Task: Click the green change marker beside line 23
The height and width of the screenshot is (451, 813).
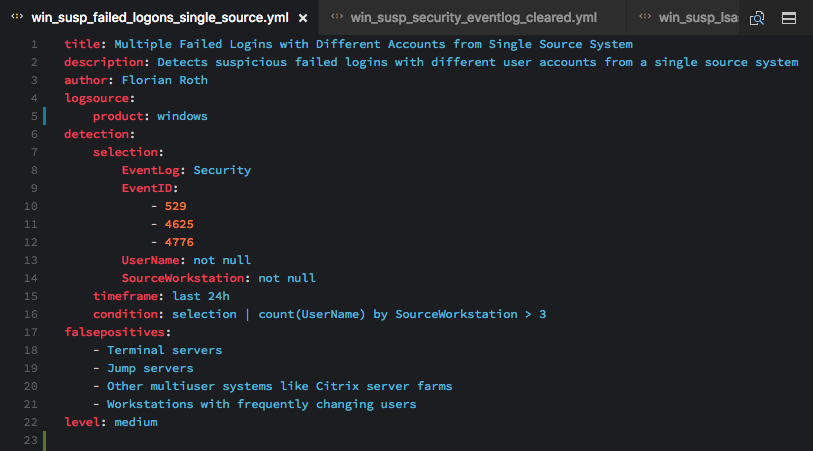Action: pos(45,441)
